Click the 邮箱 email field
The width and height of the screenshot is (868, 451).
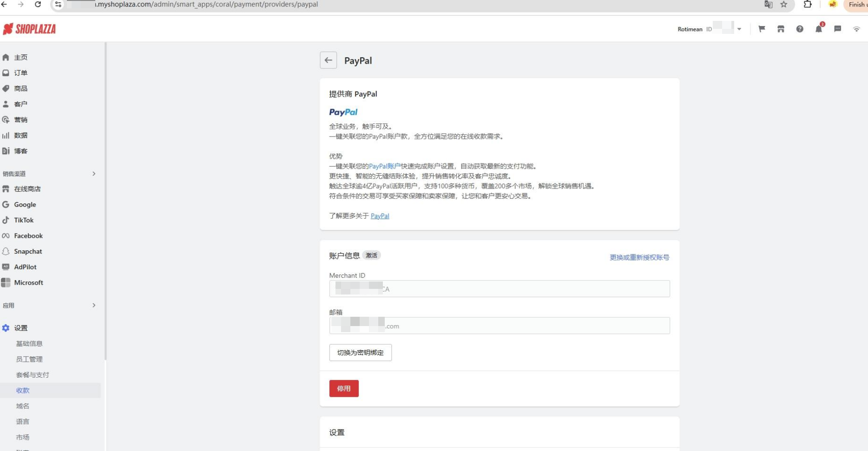500,326
